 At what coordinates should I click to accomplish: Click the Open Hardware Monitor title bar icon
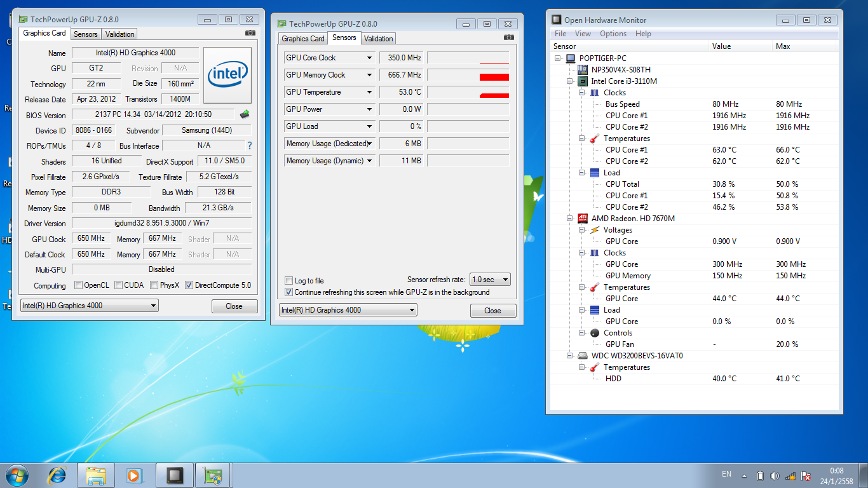coord(556,20)
